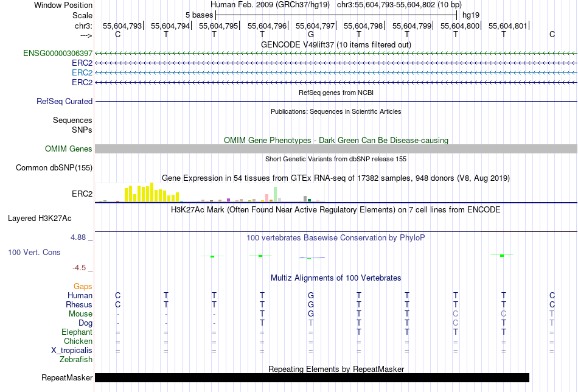Click the black RepeatMasker repeat element bar
This screenshot has width=578, height=392.
click(312, 377)
